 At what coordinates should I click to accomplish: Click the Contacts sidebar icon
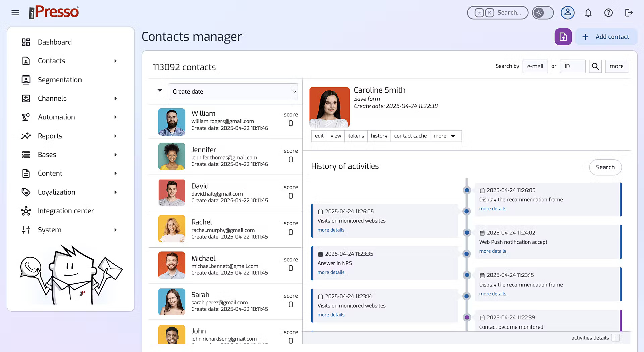[x=26, y=61]
